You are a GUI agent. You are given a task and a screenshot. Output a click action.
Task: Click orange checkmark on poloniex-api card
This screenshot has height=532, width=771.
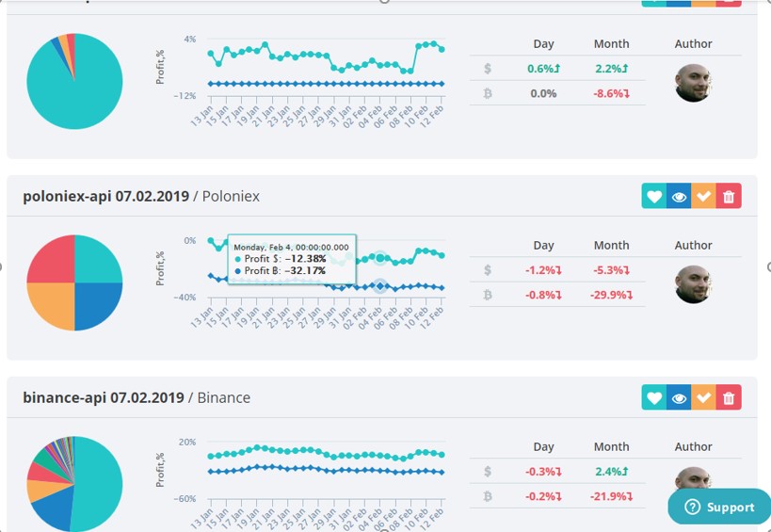703,196
